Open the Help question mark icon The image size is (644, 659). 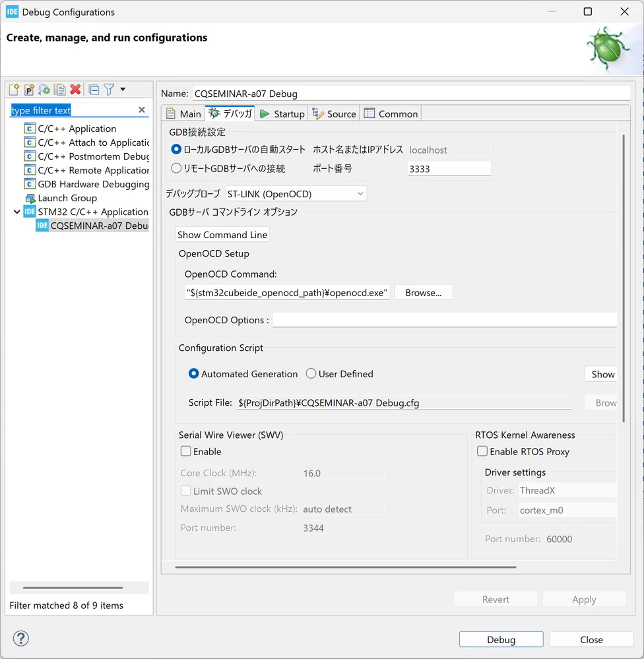(x=20, y=638)
